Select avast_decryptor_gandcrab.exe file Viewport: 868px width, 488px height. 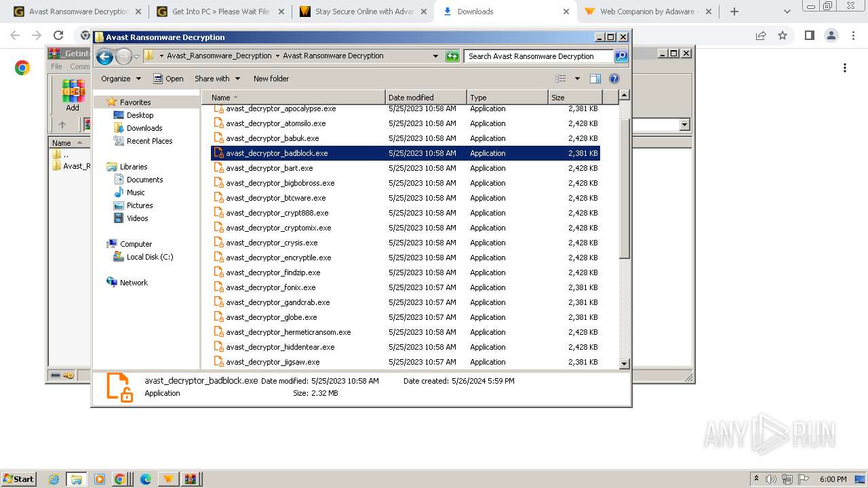[406, 302]
